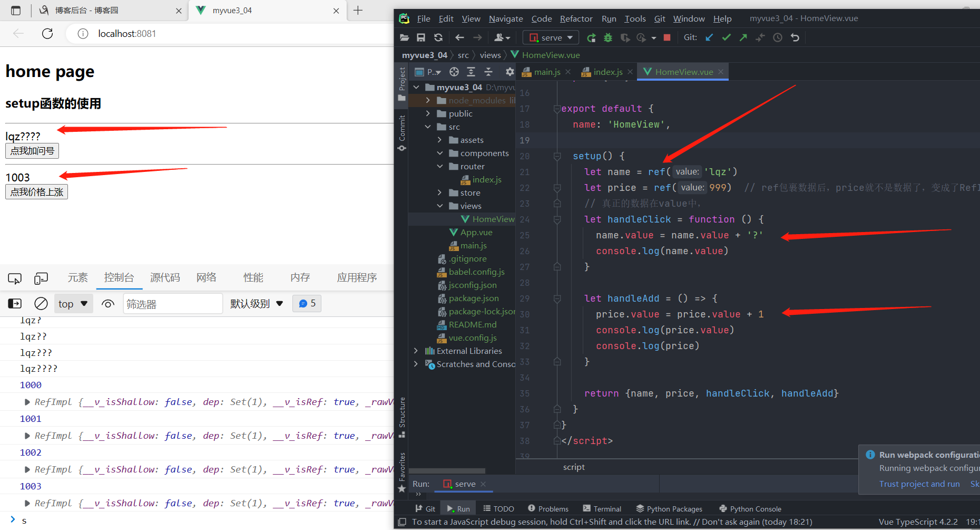The width and height of the screenshot is (980, 530).
Task: Rollback changes with the undo arrow icon
Action: pyautogui.click(x=795, y=37)
